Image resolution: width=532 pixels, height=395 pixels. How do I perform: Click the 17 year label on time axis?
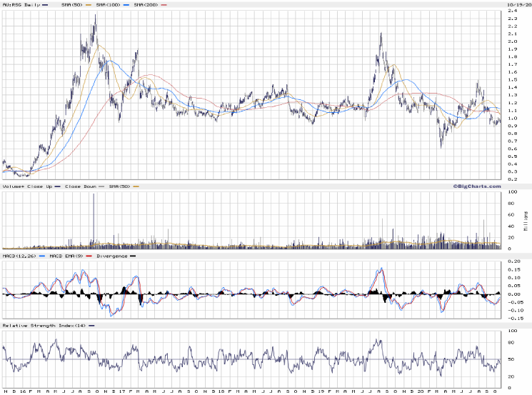pyautogui.click(x=122, y=391)
